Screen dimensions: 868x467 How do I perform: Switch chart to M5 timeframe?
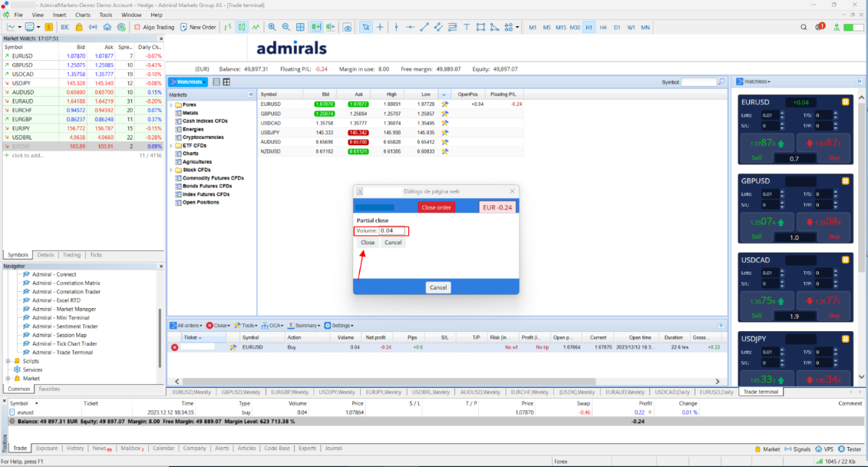[546, 27]
